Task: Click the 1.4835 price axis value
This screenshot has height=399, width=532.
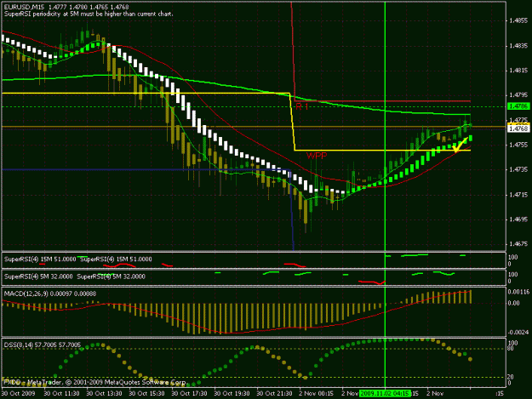Action: point(518,46)
